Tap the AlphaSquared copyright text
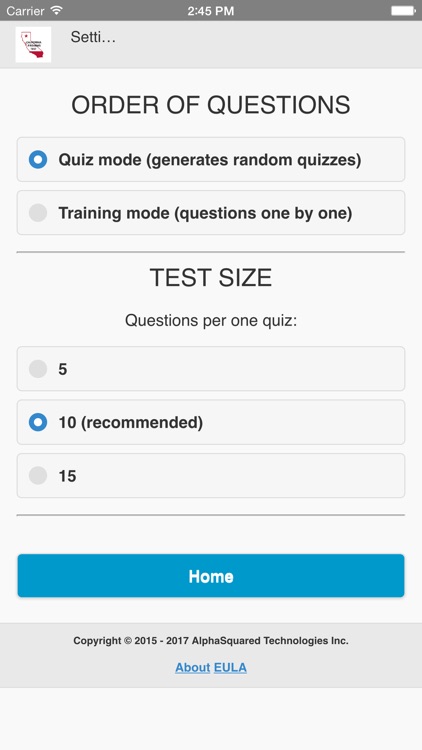Viewport: 422px width, 750px height. (211, 641)
